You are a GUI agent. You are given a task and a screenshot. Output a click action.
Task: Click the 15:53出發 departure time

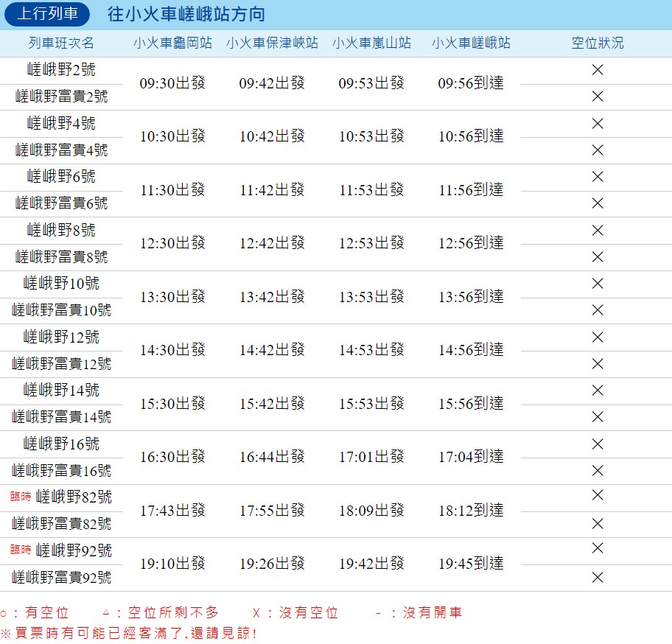[x=371, y=404]
